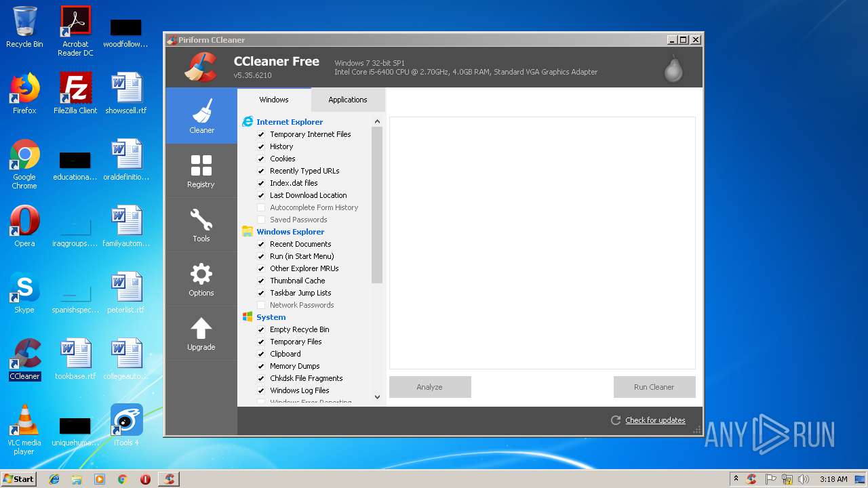
Task: Select the iTools 4 desktop shortcut
Action: click(x=126, y=426)
